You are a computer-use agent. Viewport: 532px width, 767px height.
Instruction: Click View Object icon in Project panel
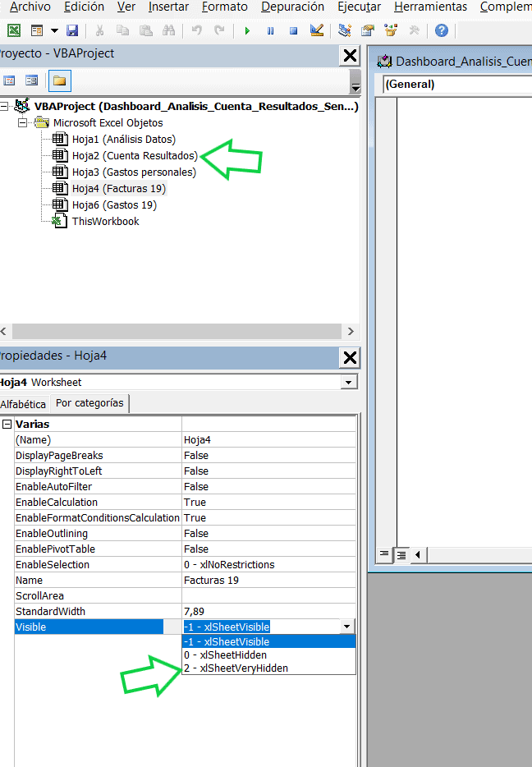[x=32, y=80]
